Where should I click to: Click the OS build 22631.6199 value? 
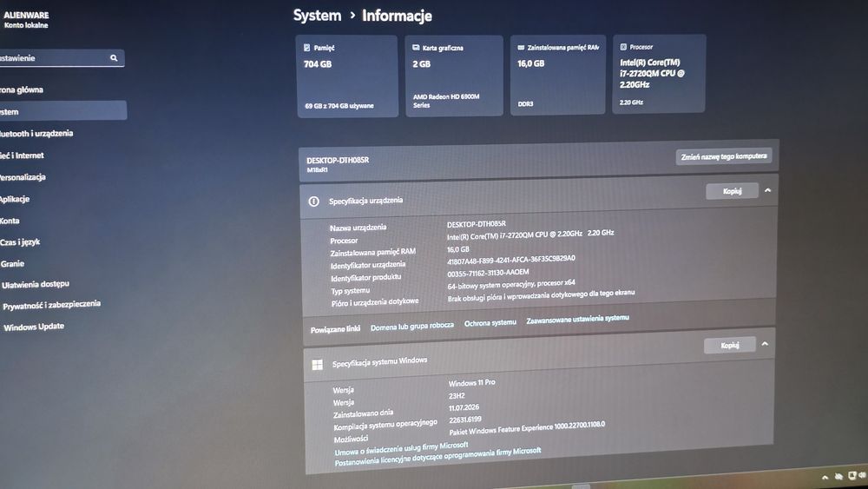(465, 420)
